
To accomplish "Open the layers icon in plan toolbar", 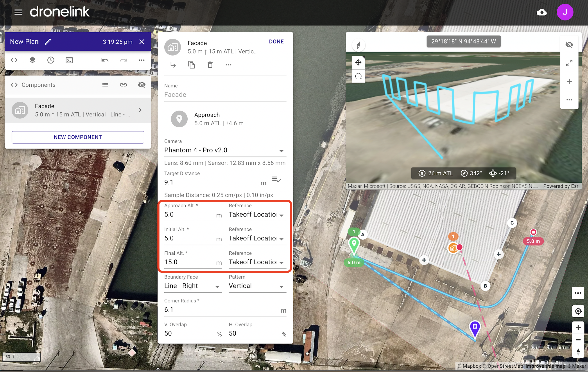I will 32,60.
